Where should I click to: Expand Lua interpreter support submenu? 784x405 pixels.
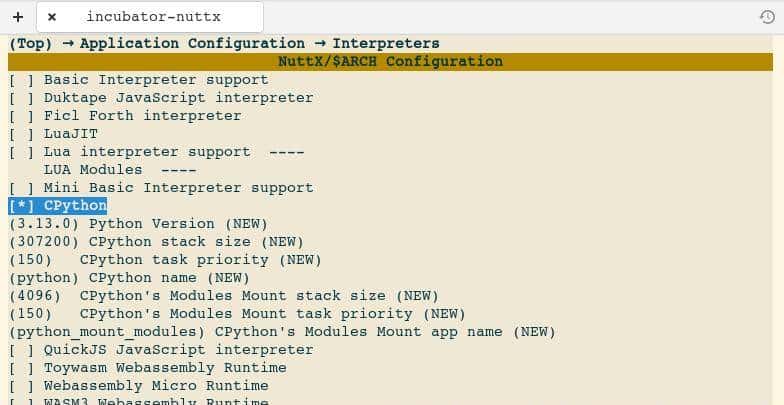[146, 152]
